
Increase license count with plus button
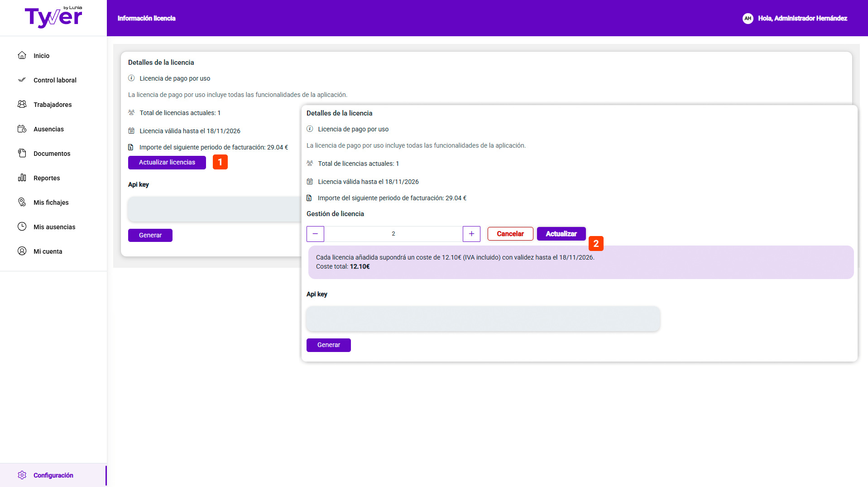pos(471,234)
